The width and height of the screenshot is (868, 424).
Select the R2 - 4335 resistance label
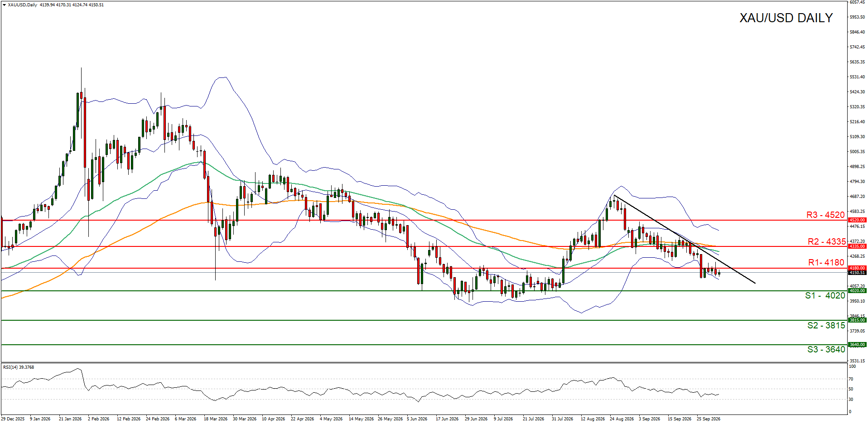pos(827,241)
